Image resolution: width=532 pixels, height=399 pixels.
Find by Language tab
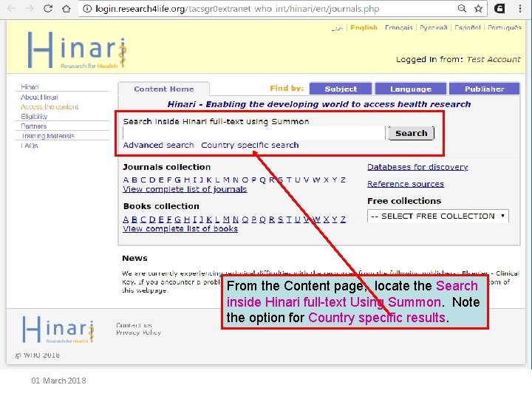pos(411,89)
